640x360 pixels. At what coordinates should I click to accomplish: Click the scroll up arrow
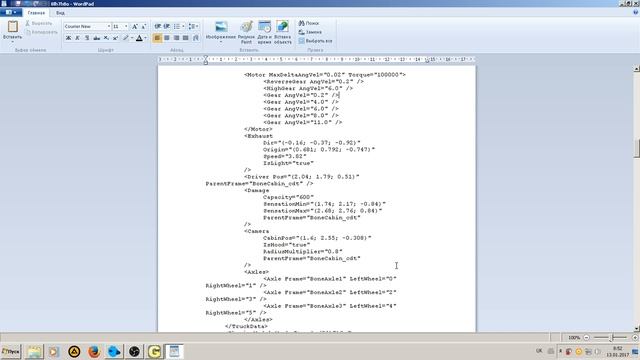(636, 69)
